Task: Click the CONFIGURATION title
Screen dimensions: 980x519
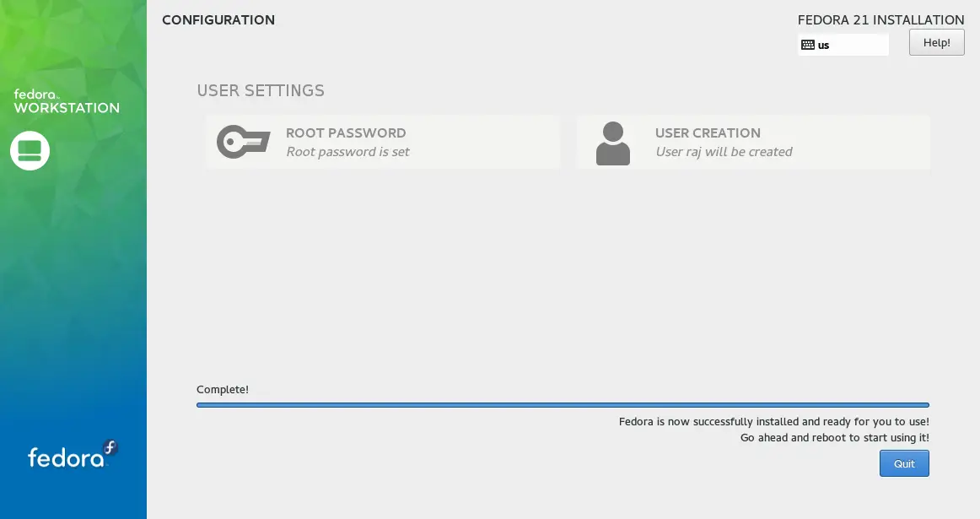Action: pos(218,19)
